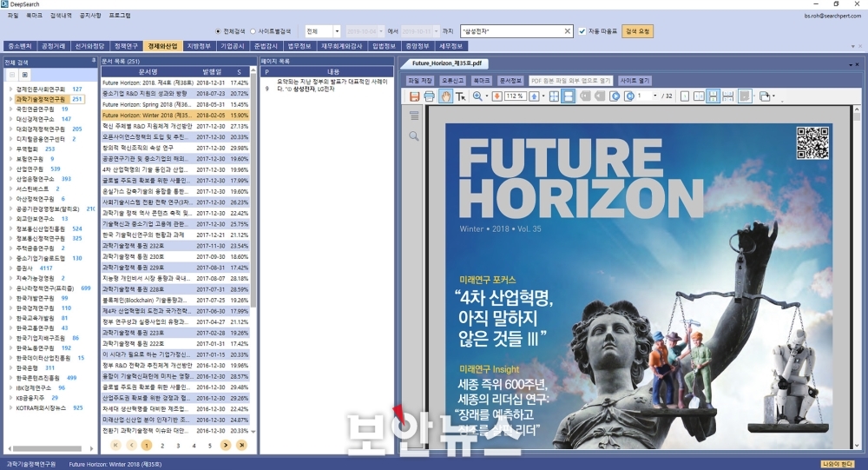Expand the 과학기술정책연구원 tree node
Screen dimensions: 868x470
10,99
